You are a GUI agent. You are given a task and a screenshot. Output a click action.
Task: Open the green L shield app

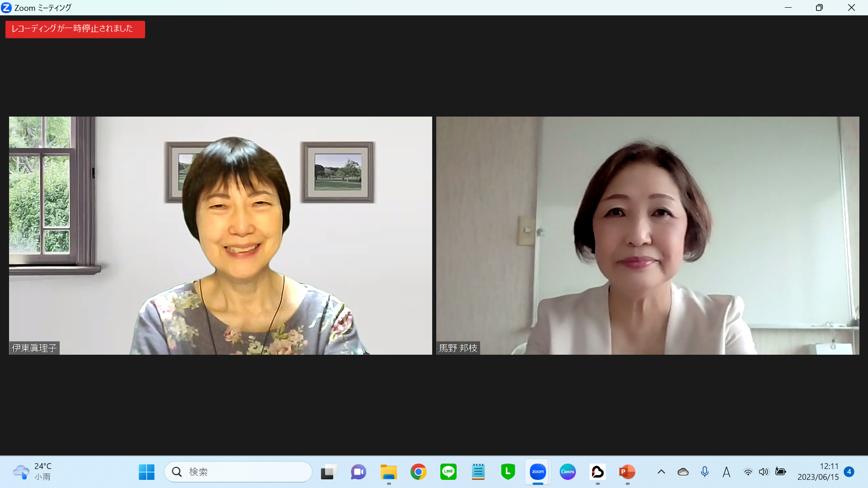pos(508,472)
